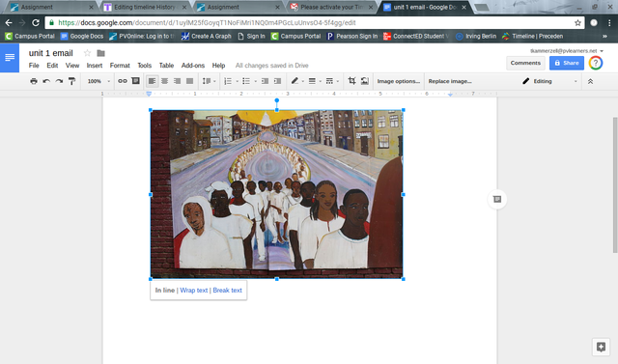Click the Reset image icon

click(365, 81)
